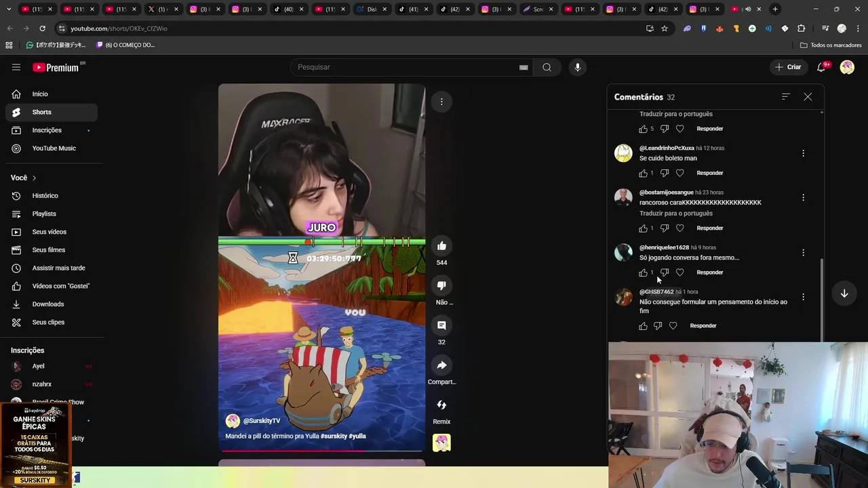Open account avatar menu

[847, 67]
